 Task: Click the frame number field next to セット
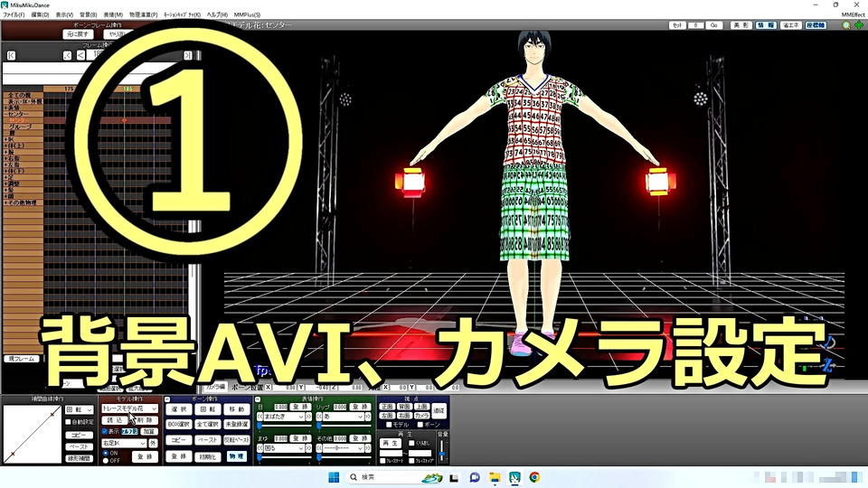[x=695, y=25]
